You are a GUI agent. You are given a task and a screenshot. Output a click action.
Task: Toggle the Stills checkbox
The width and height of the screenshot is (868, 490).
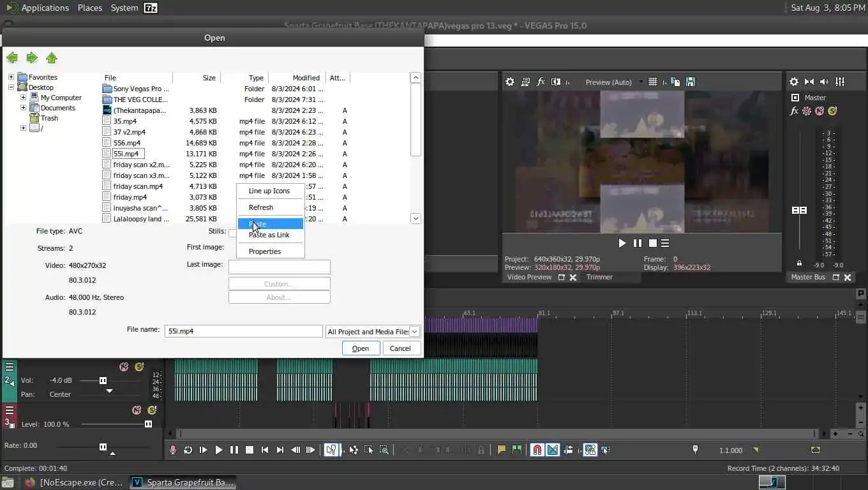point(232,232)
